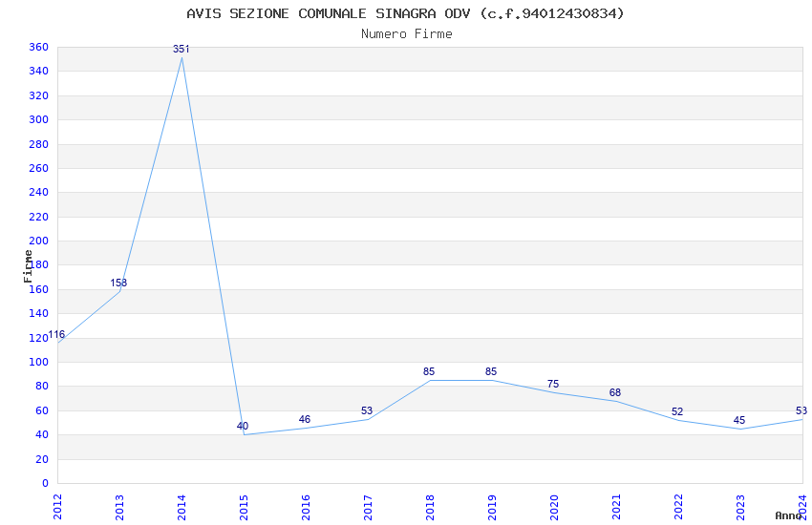Click the y-axis value 60
Screen dimensions: 812x525
coord(42,410)
